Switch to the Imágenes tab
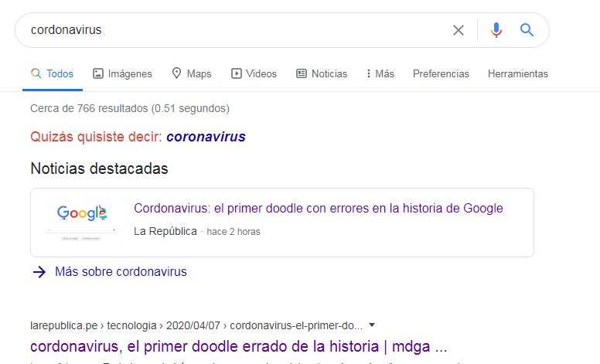Screen dimensions: 600x364 pos(122,73)
